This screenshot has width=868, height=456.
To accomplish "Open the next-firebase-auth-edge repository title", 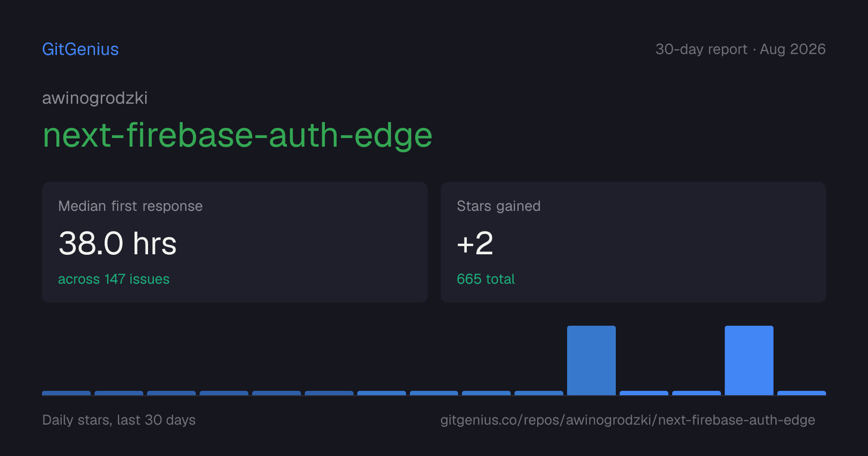I will click(237, 135).
